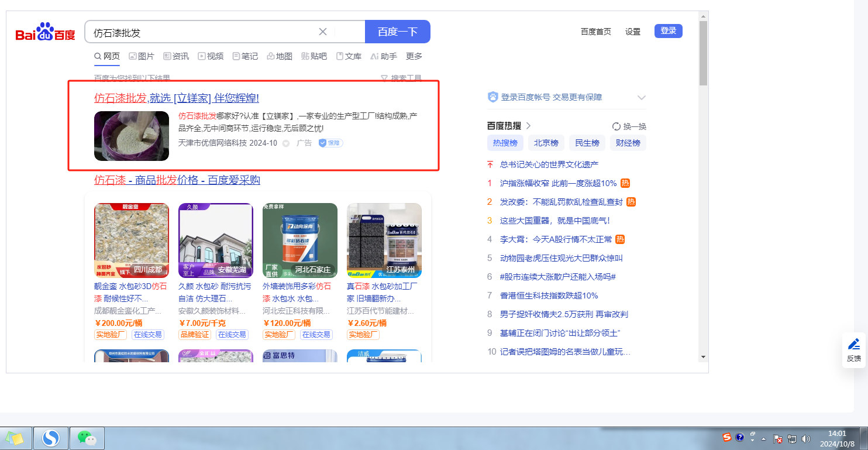Show hidden tray icons arrow
The width and height of the screenshot is (868, 450).
point(763,438)
